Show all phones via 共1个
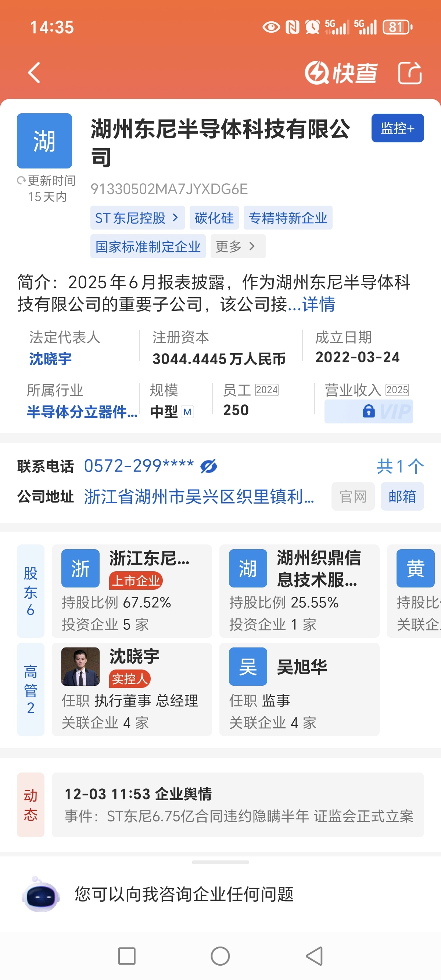Screen dimensions: 441x980 [400, 466]
